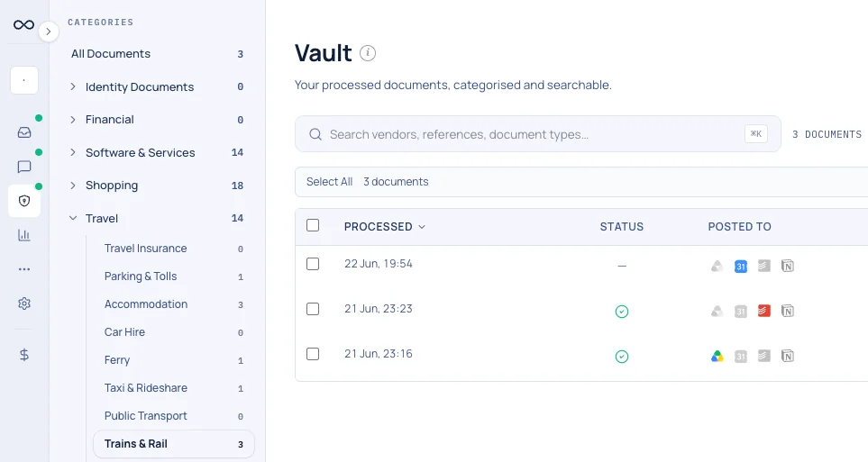This screenshot has width=868, height=462.
Task: Open the inbox tray icon
Action: click(24, 132)
